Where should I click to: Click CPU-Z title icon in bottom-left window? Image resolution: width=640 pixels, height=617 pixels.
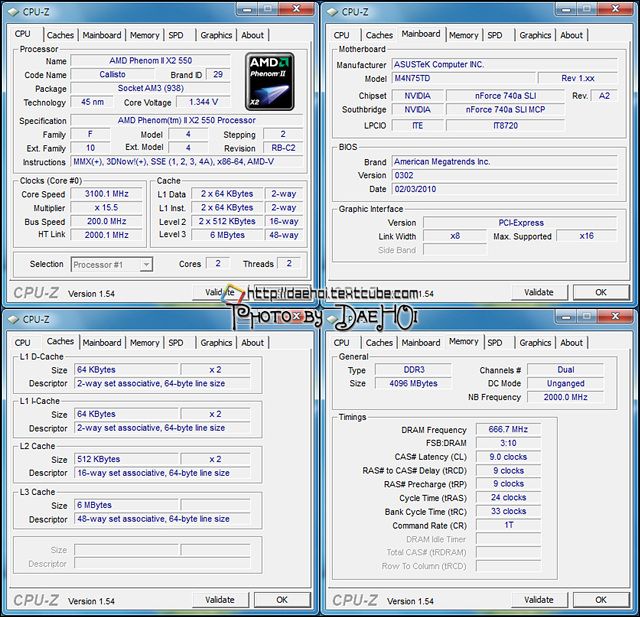coord(13,320)
